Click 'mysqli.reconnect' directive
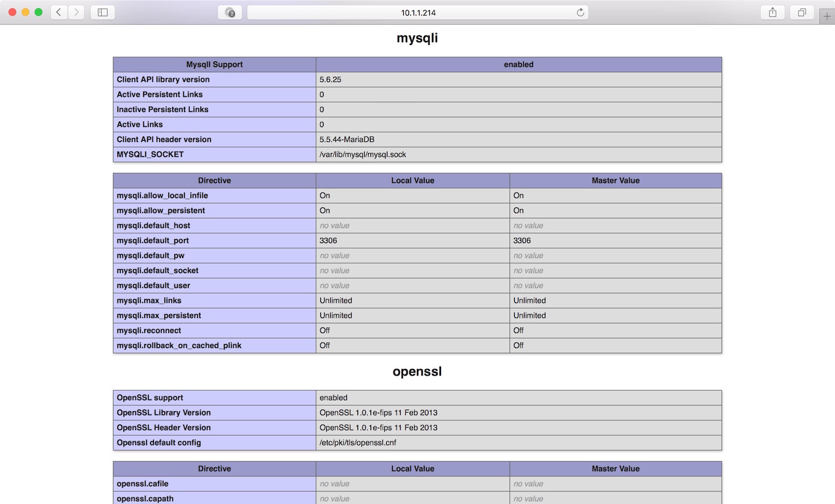The height and width of the screenshot is (504, 835). 149,331
